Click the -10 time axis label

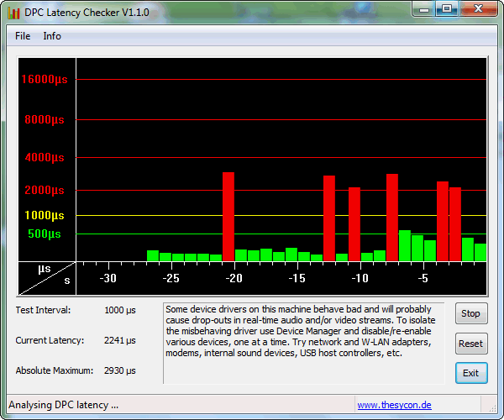[360, 278]
